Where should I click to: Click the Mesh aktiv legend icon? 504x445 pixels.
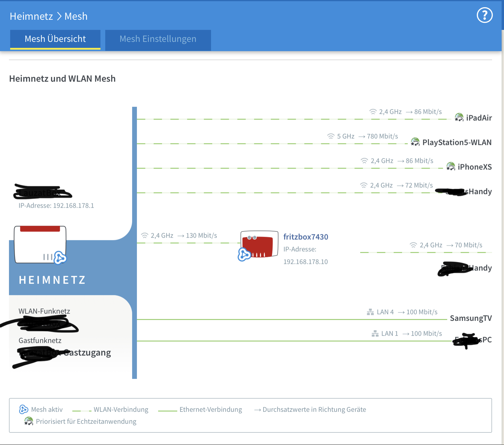click(x=24, y=409)
